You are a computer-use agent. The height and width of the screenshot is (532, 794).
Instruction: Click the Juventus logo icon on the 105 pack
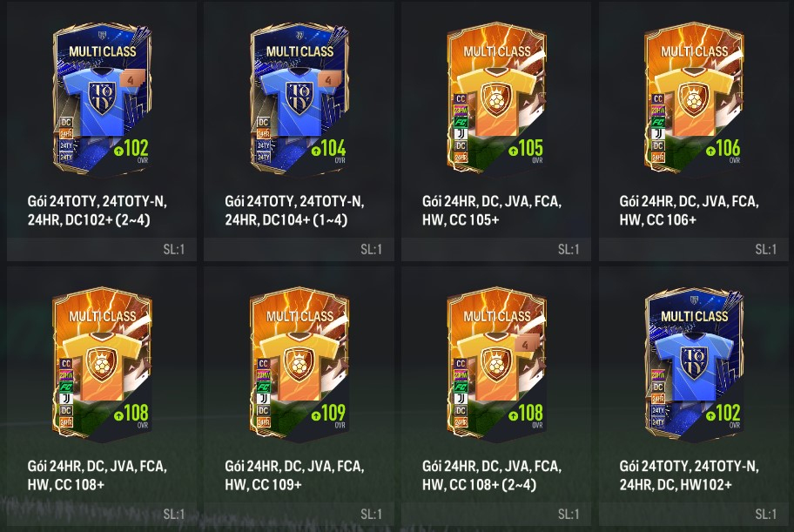(461, 134)
